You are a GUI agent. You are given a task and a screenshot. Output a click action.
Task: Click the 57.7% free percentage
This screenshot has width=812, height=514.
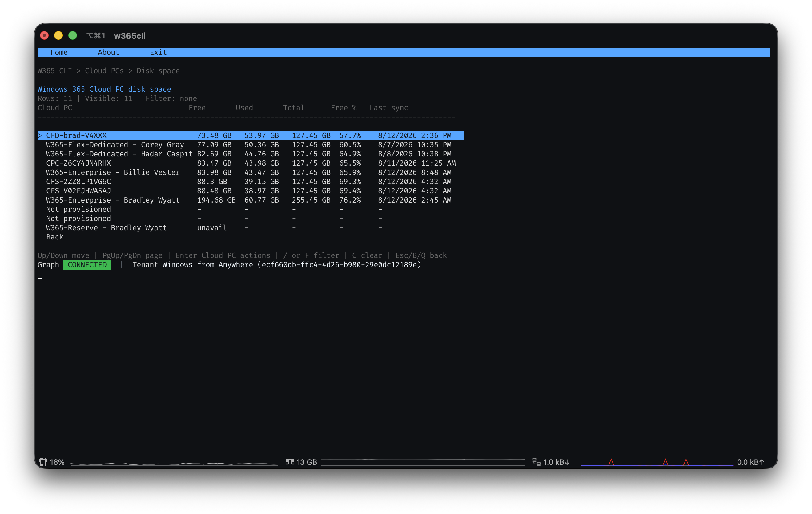click(x=350, y=135)
